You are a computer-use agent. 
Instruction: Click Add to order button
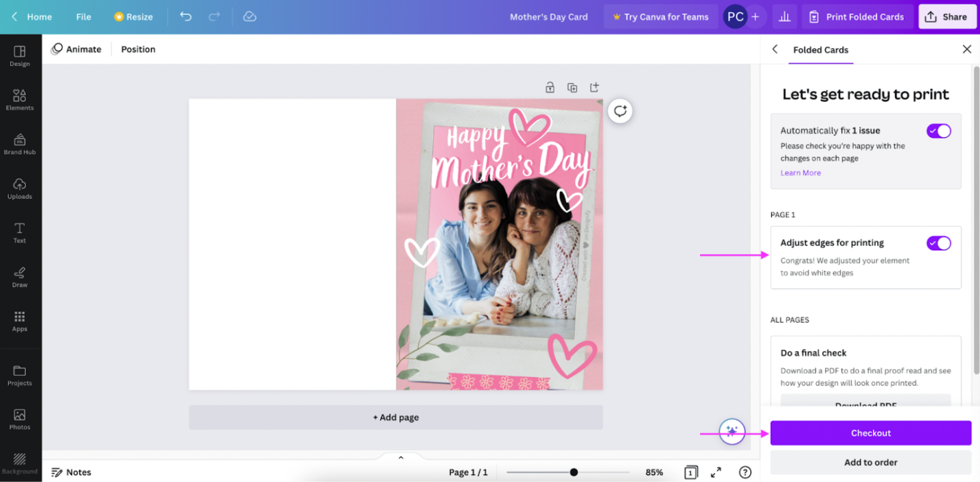871,462
